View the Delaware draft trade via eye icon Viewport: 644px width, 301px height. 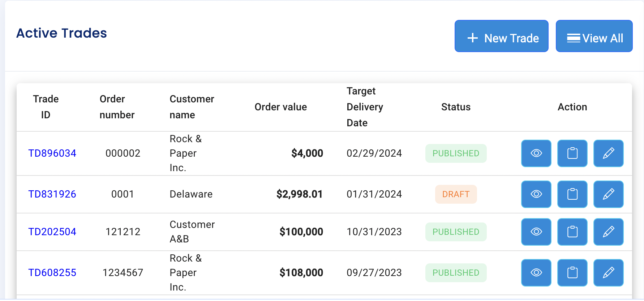tap(536, 194)
